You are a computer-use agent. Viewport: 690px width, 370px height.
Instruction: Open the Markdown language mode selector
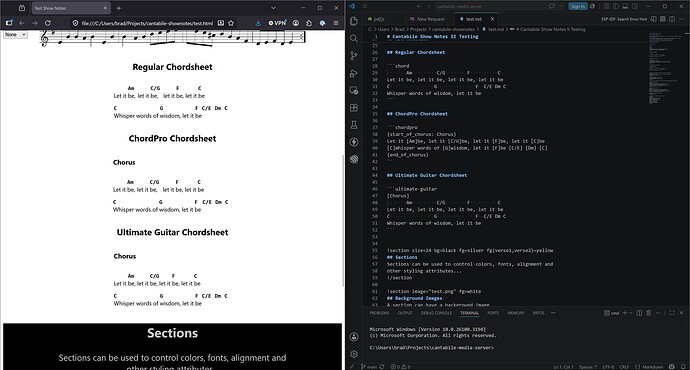coord(653,366)
